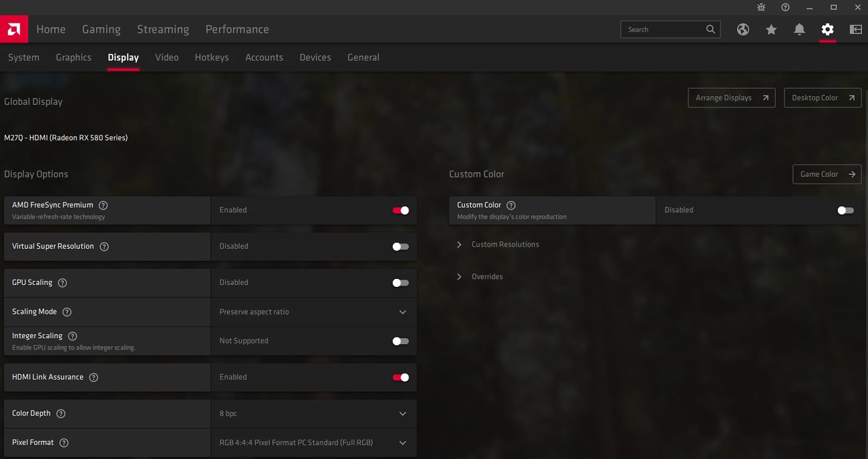The width and height of the screenshot is (868, 459).
Task: Switch to the Graphics tab
Action: (x=73, y=57)
